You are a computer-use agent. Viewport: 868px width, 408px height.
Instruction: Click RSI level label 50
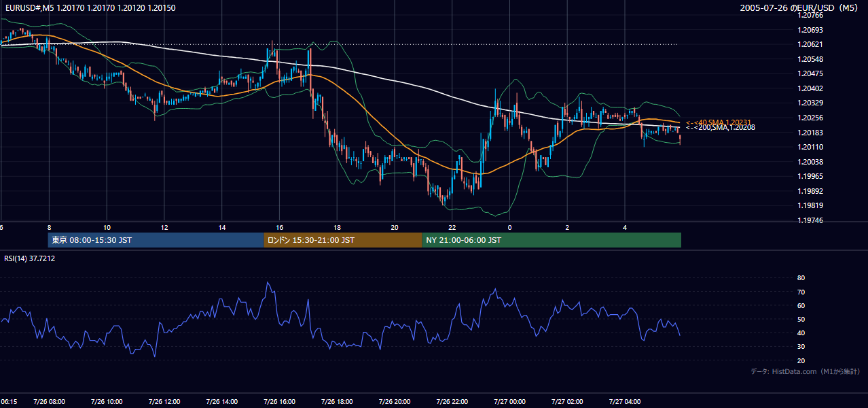coord(801,320)
